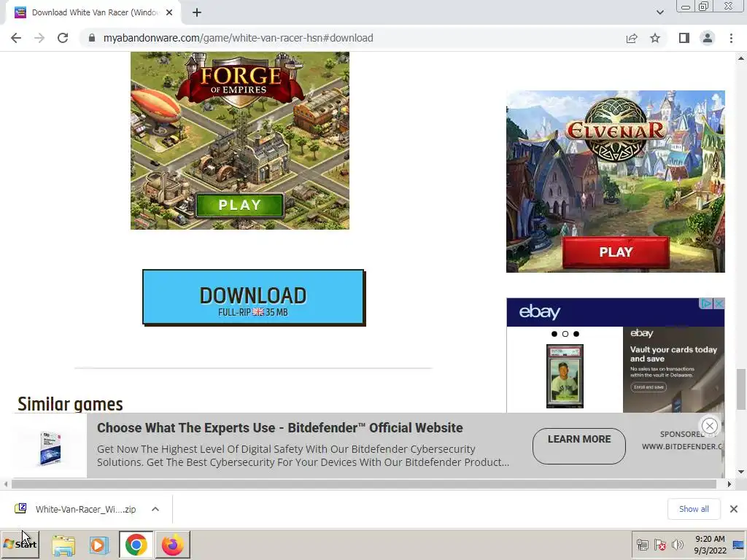This screenshot has width=747, height=560.
Task: Click the vertical scrollbar thumb
Action: tap(741, 389)
